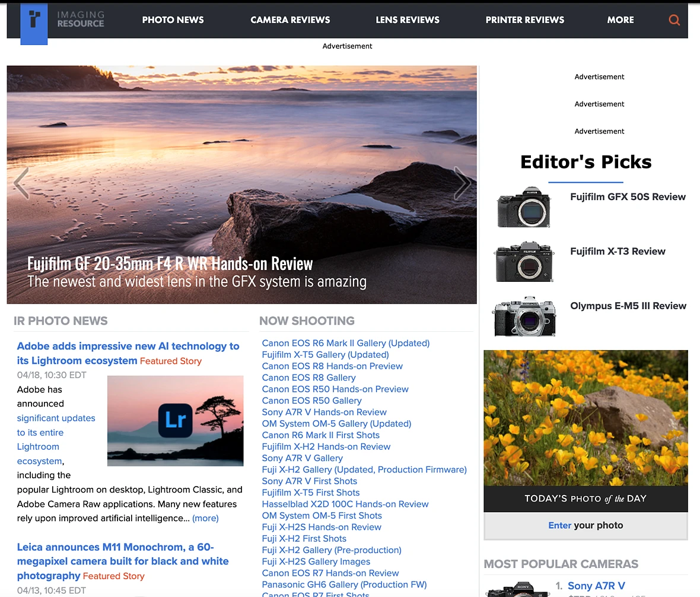Open the Camera Reviews menu
This screenshot has width=700, height=597.
290,20
